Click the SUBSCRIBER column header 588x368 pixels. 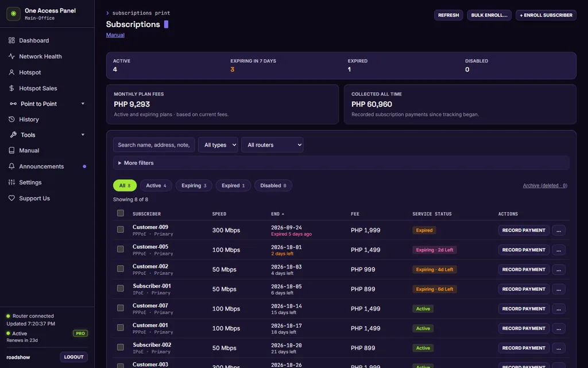pos(146,214)
